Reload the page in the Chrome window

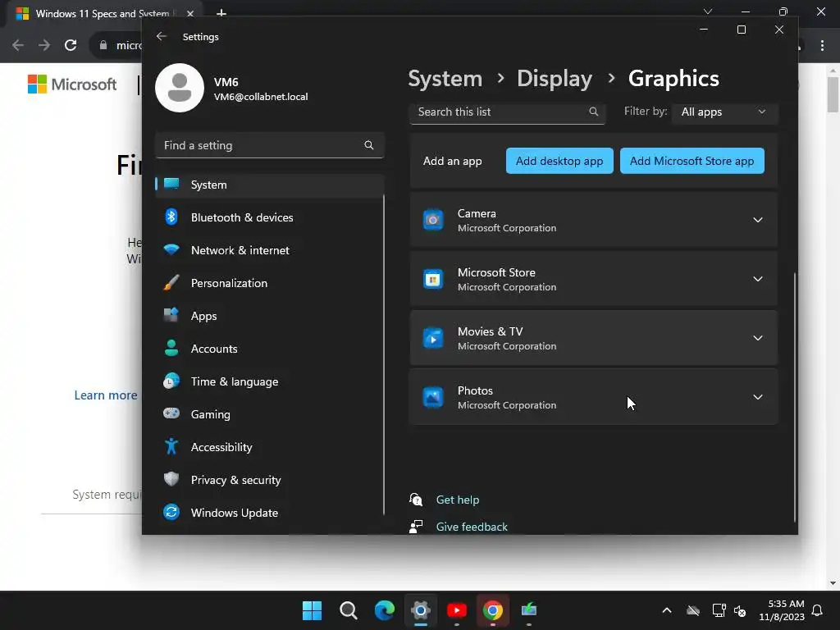(x=71, y=45)
